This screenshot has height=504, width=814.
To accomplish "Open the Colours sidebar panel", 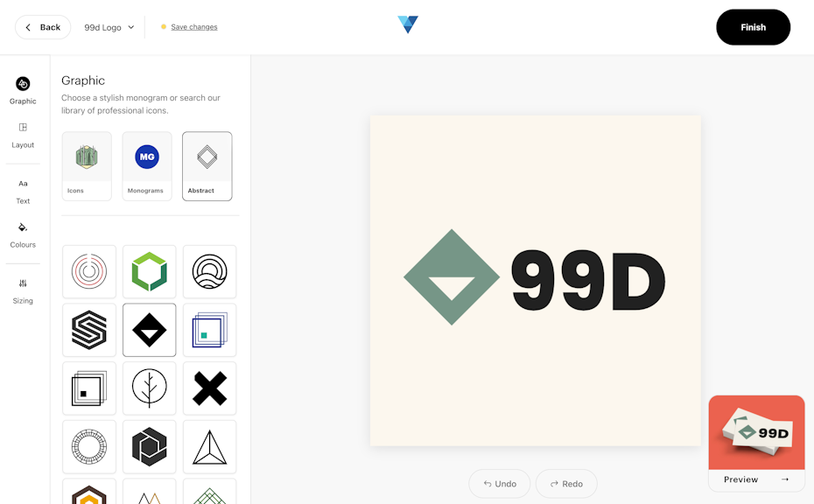I will (x=23, y=234).
